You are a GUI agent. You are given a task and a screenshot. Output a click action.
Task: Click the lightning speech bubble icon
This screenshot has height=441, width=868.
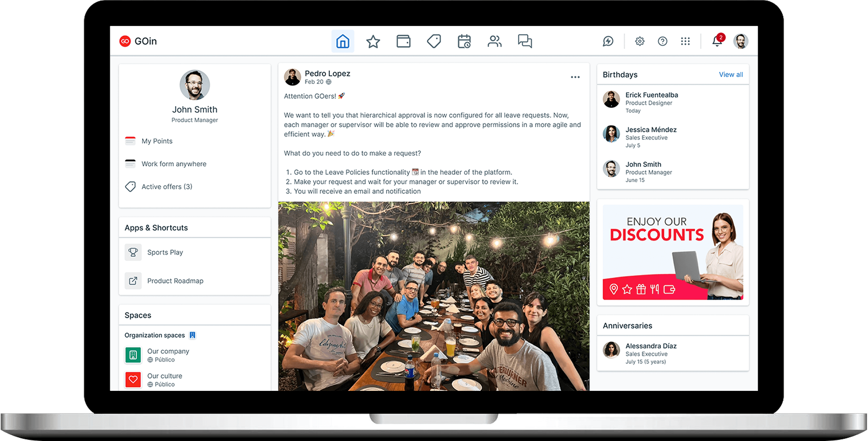pos(608,41)
